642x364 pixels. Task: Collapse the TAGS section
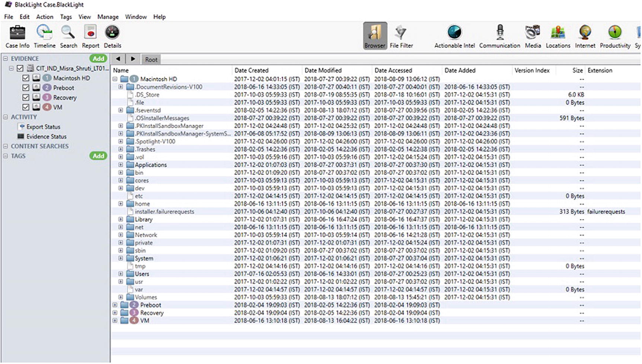(6, 156)
